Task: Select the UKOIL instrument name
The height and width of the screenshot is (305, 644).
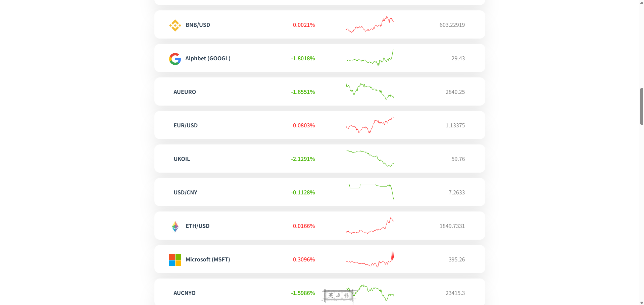Action: click(182, 159)
